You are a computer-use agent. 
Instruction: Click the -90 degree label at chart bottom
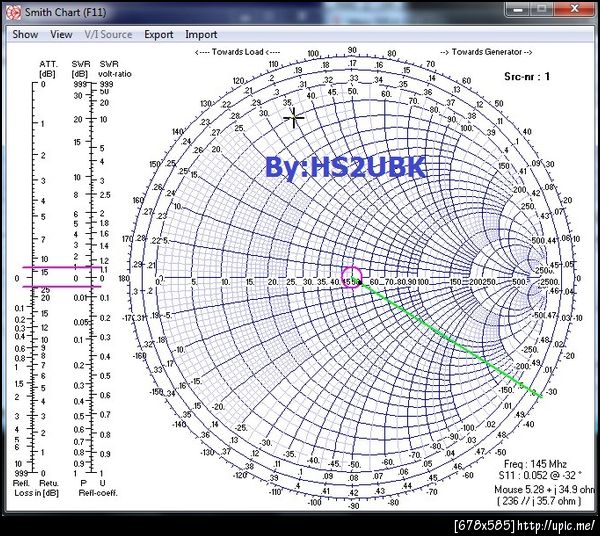tap(354, 505)
